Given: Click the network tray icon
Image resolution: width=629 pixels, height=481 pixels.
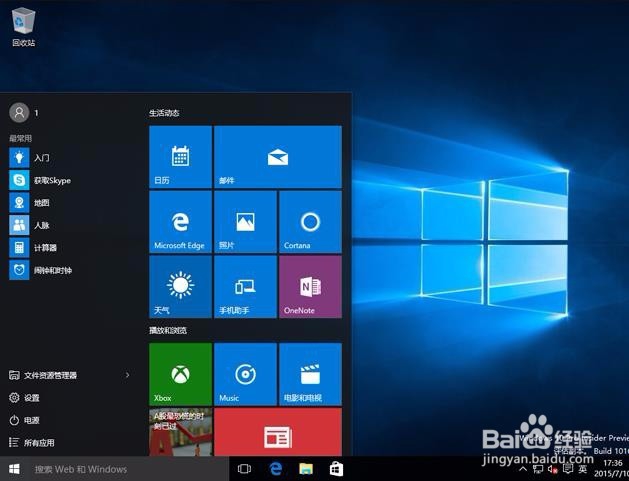Looking at the screenshot, I should (538, 469).
